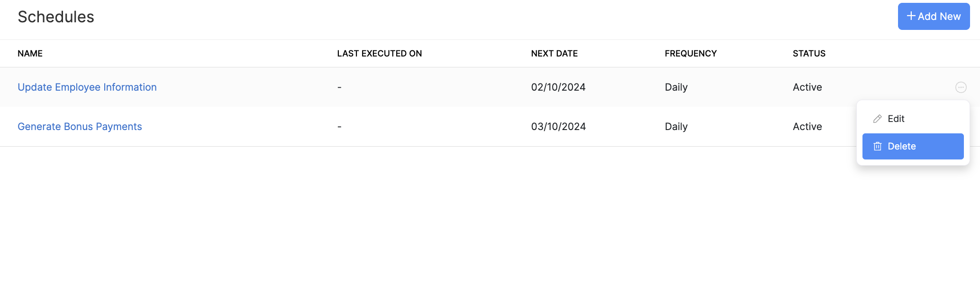Open the Generate Bonus Payments schedule
This screenshot has height=299, width=980.
click(x=80, y=127)
